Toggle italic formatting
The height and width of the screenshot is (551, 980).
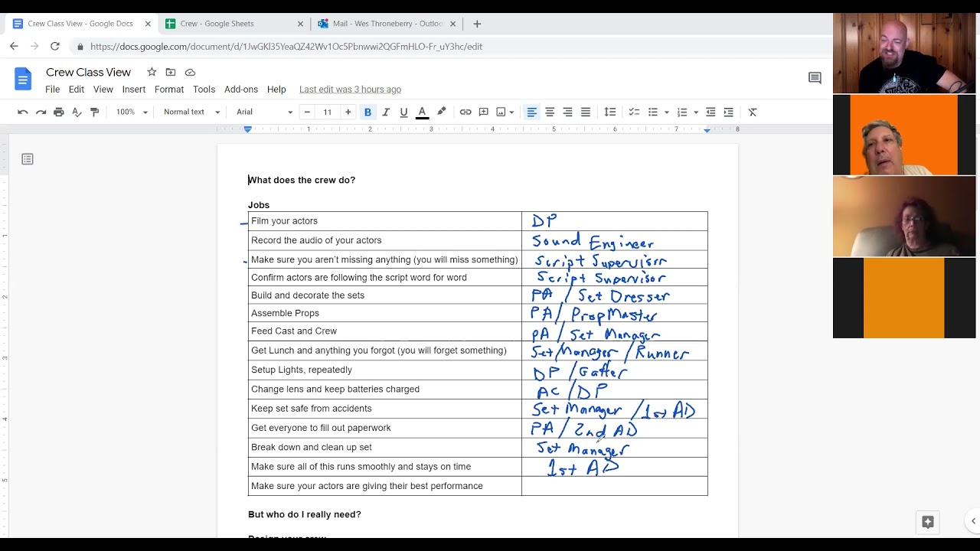point(386,112)
